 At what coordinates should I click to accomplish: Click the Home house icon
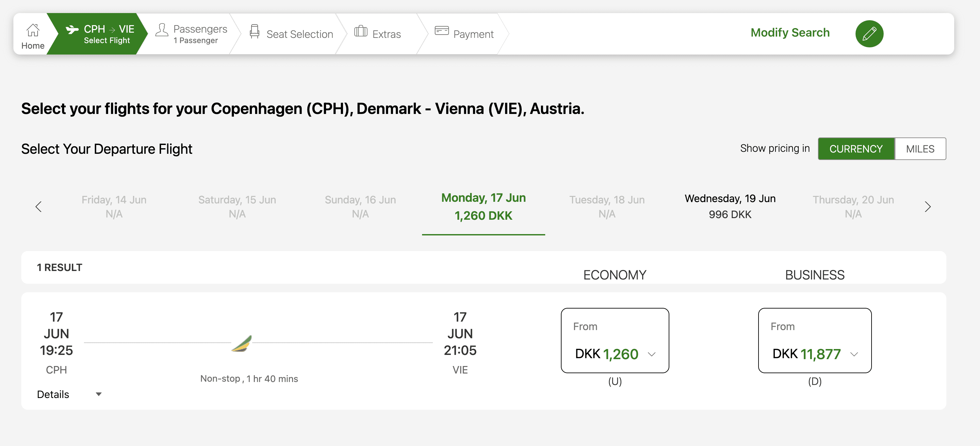[x=33, y=30]
